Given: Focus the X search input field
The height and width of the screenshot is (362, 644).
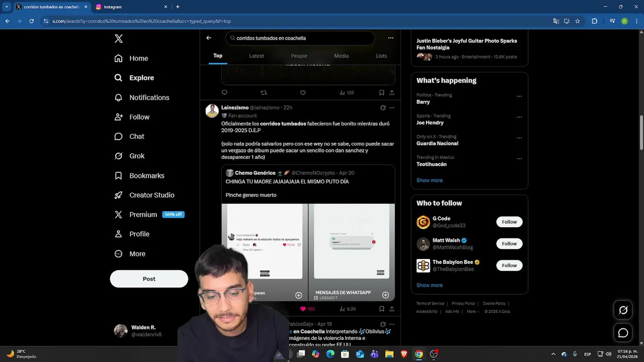Looking at the screenshot, I should click(300, 38).
